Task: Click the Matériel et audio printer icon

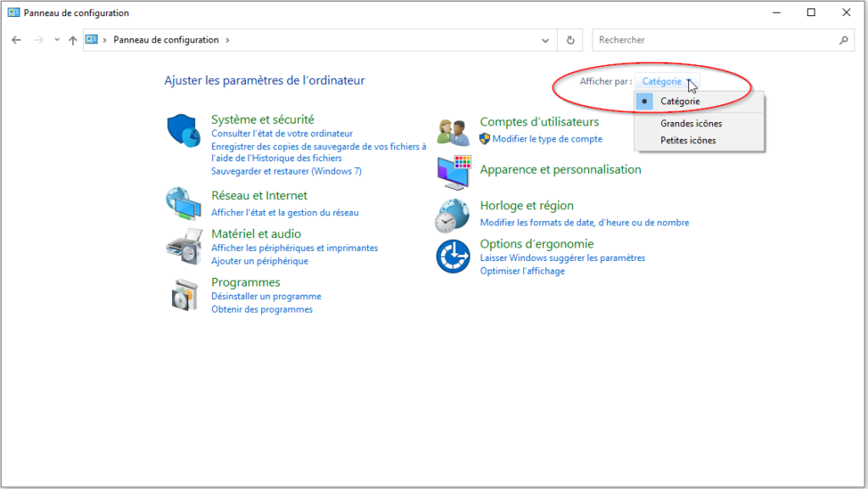Action: click(x=183, y=247)
